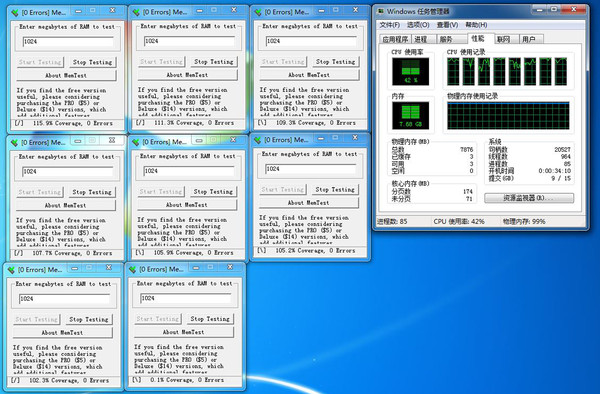This screenshot has width=600, height=394.
Task: Click the MemTest title icon of the 109.3% Coverage window
Action: [258, 12]
